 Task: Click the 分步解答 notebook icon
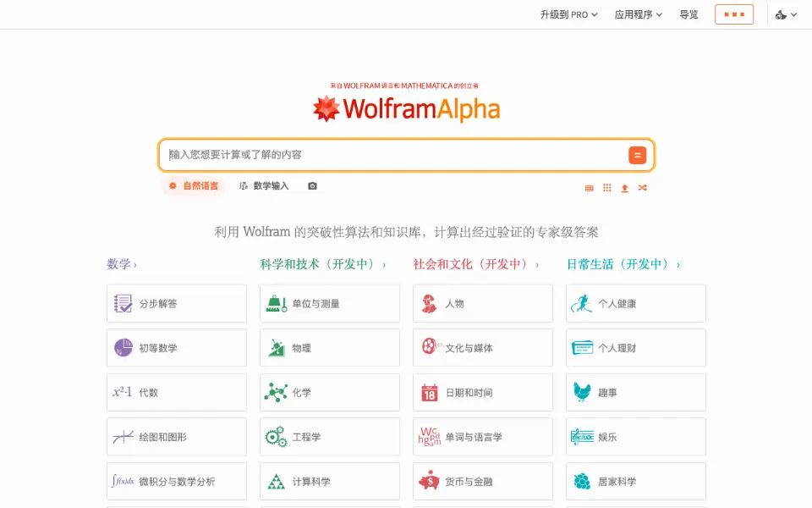[x=123, y=303]
